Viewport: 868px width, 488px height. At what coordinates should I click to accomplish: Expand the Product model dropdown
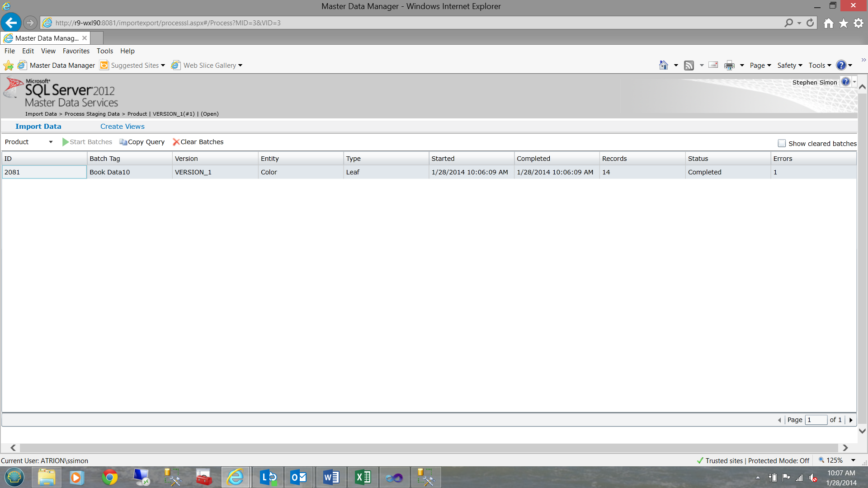pos(51,142)
